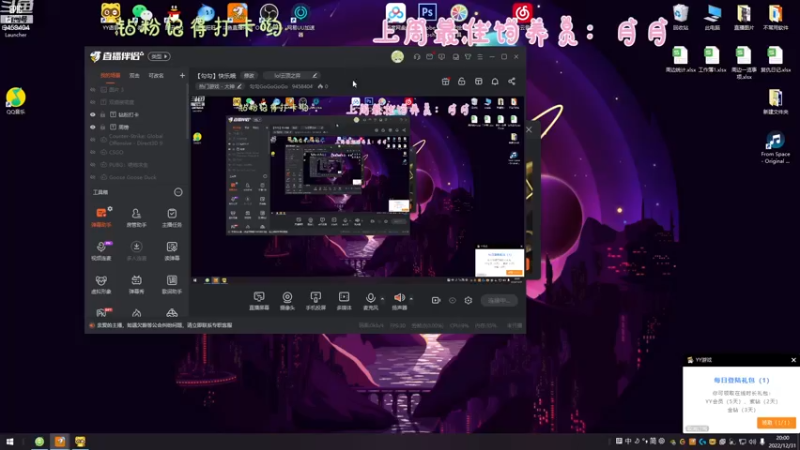Click the mode switch pill beside the logo

point(159,57)
